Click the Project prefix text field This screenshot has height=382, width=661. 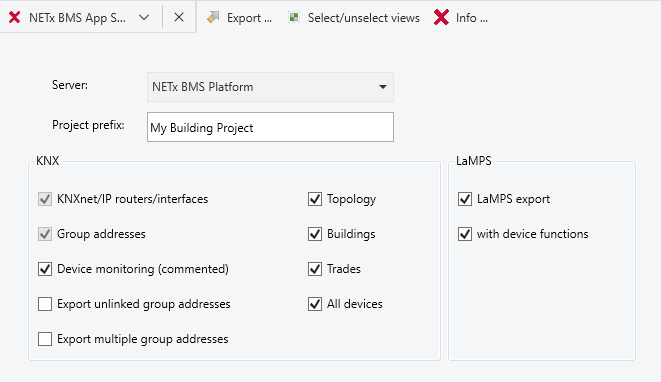click(270, 127)
